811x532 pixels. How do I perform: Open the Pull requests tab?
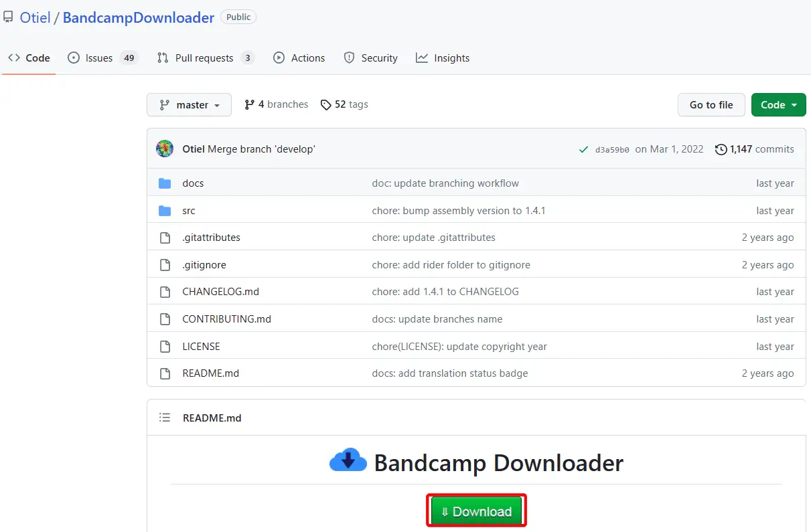click(206, 58)
